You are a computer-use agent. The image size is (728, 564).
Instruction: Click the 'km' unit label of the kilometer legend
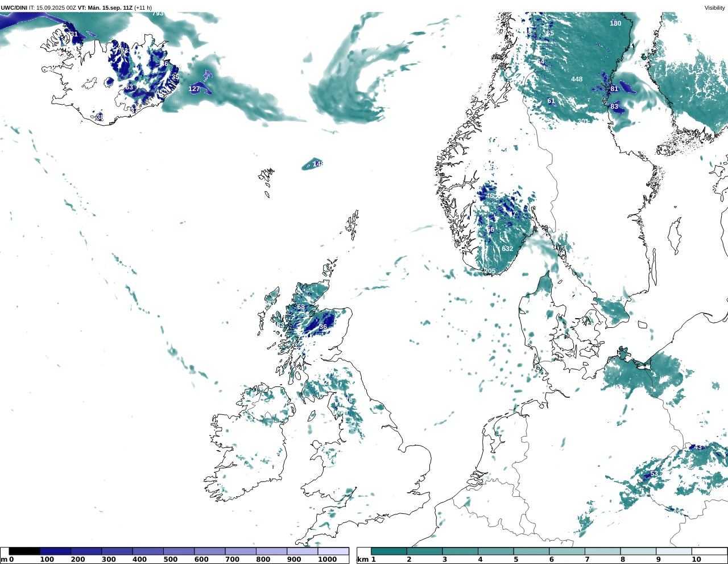(x=362, y=559)
